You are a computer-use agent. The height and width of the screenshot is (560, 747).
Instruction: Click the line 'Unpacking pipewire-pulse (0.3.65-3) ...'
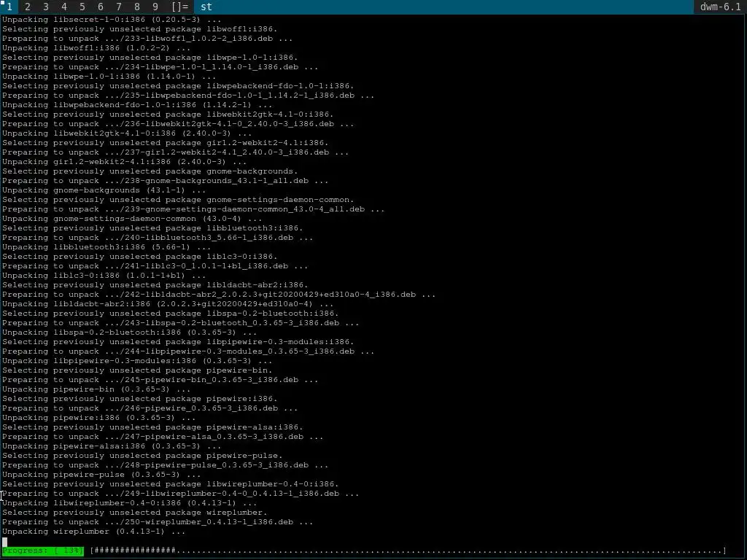coord(101,474)
